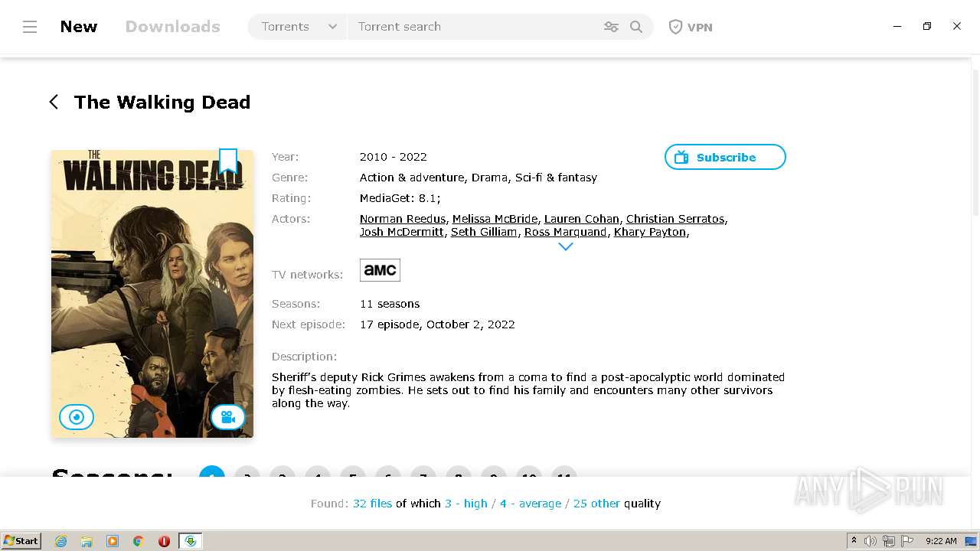The width and height of the screenshot is (980, 551).
Task: Open the VPN shield option
Action: coord(691,27)
